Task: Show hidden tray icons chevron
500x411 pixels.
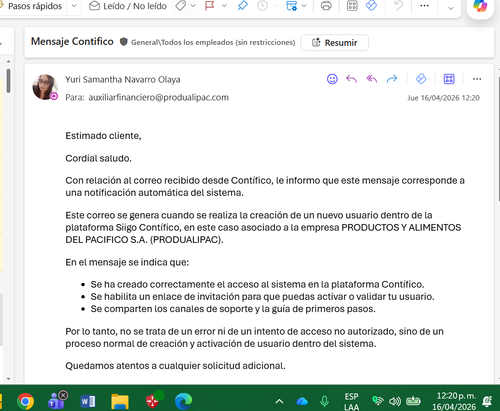Action: [x=279, y=401]
